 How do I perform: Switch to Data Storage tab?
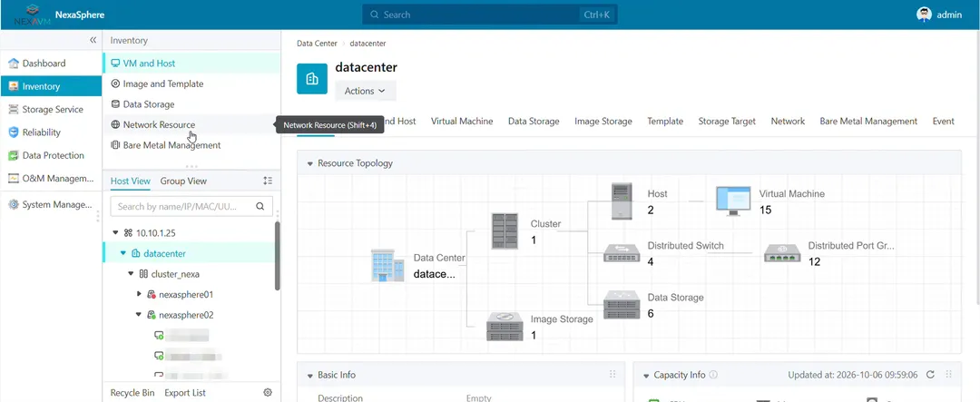click(x=534, y=122)
